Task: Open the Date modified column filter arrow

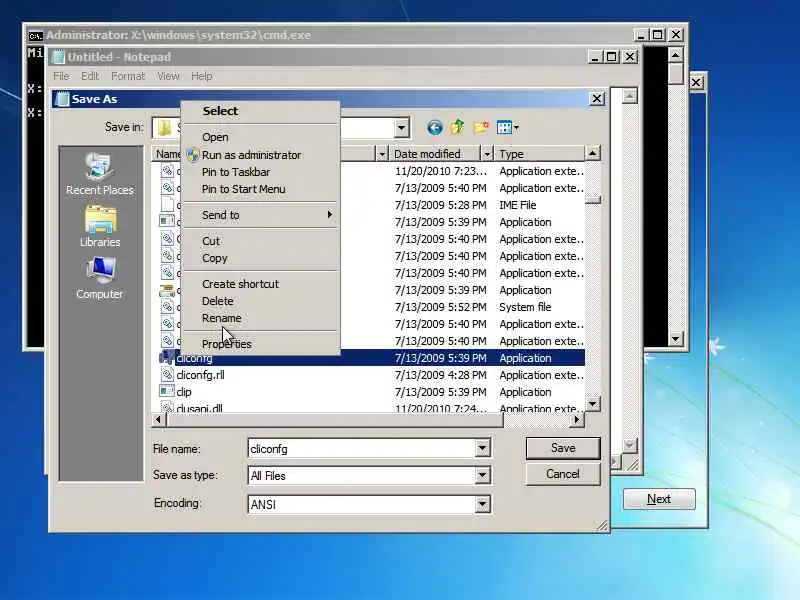Action: coord(487,154)
